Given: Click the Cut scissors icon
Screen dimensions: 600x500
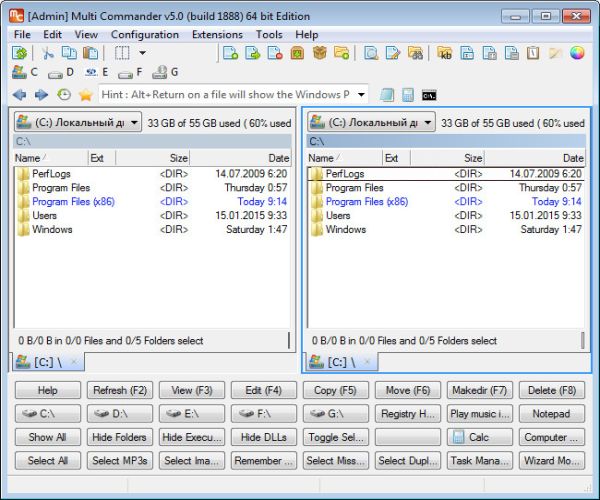Looking at the screenshot, I should coord(47,53).
